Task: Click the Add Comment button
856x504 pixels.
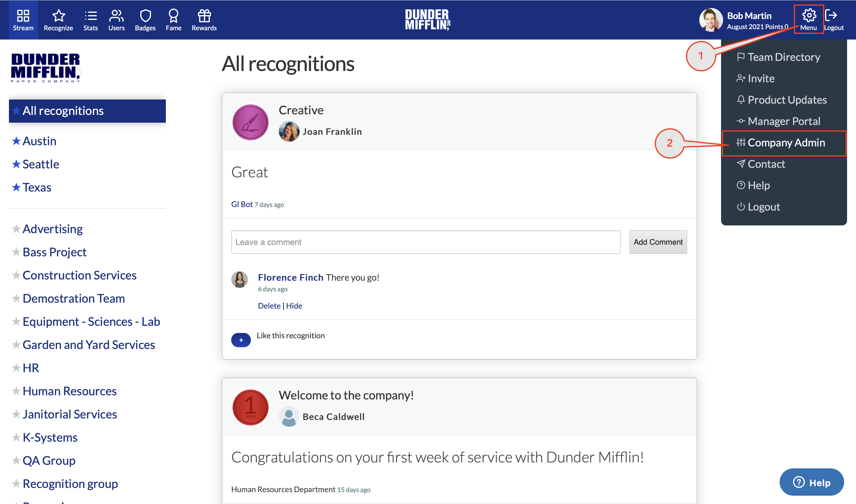Action: 657,242
